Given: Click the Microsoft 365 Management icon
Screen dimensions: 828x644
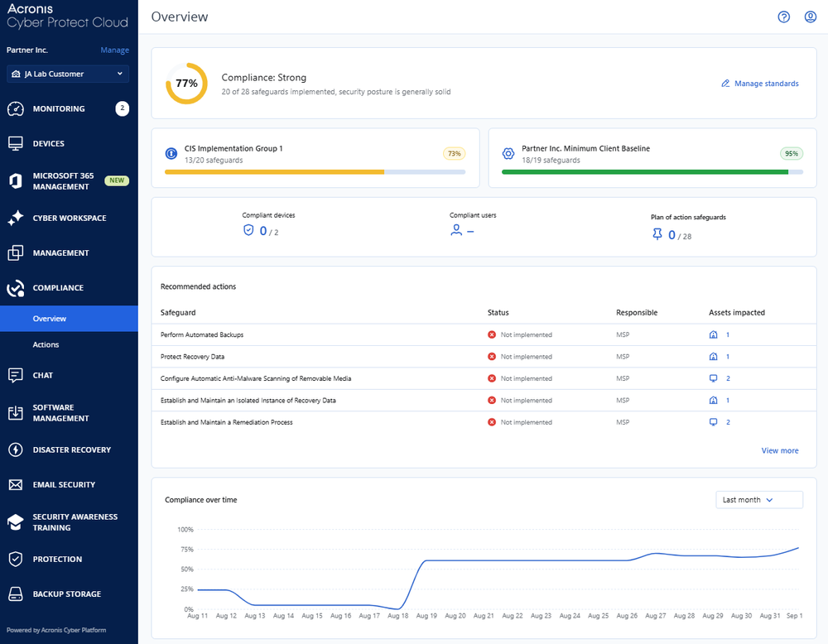Looking at the screenshot, I should [x=15, y=181].
